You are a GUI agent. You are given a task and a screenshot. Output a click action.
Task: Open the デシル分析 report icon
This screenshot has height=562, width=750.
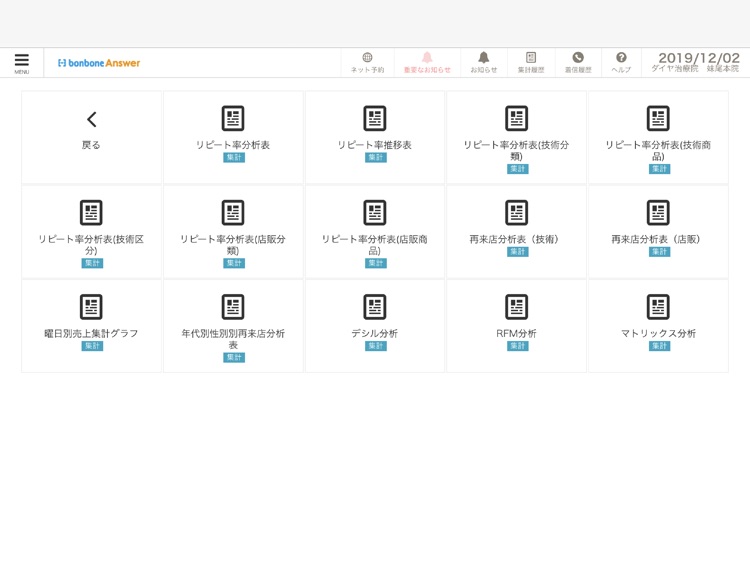click(375, 307)
